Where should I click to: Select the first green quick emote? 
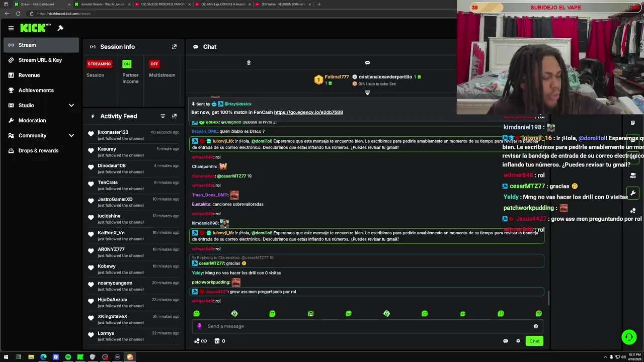[x=197, y=314]
